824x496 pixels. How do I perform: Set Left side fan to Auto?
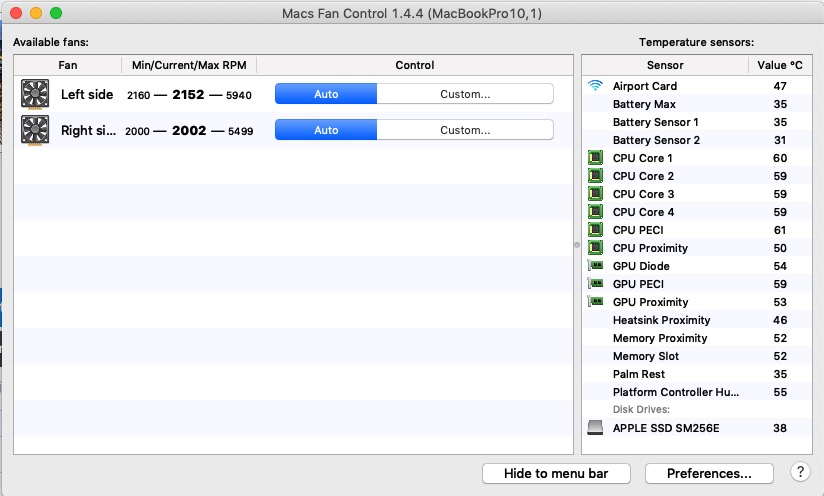[326, 94]
